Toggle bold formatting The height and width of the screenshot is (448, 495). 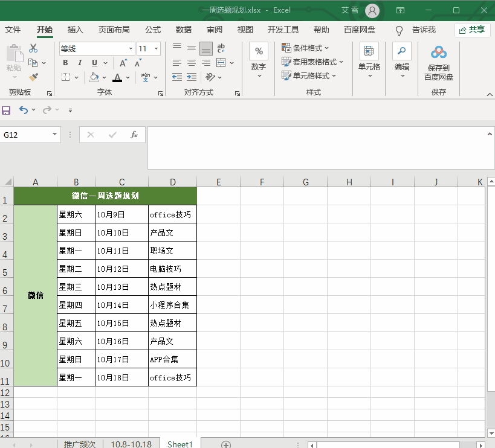65,62
